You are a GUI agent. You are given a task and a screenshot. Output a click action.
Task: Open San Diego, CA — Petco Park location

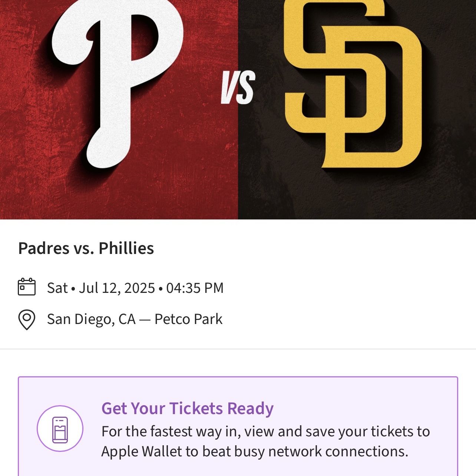click(x=135, y=319)
